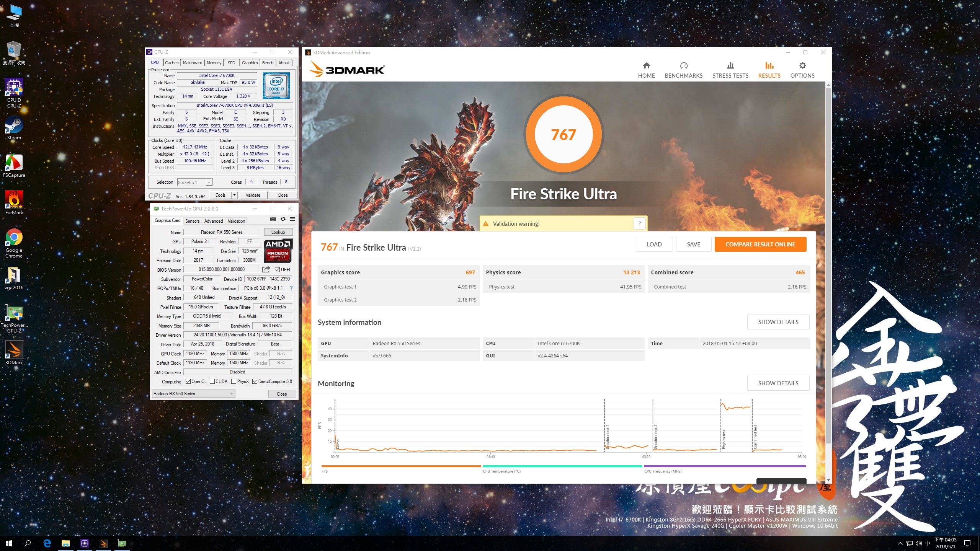This screenshot has height=551, width=980.
Task: Open 3DMark desktop shortcut
Action: (14, 353)
